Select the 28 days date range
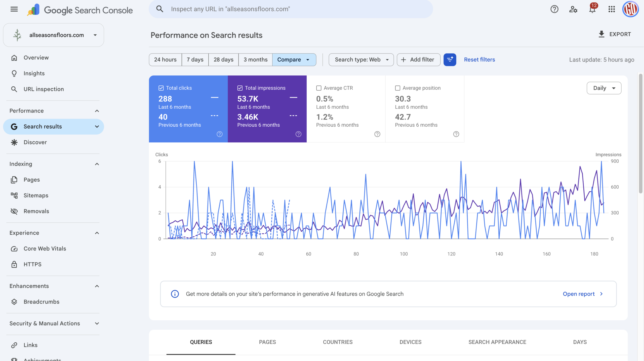Screen dimensions: 644x361 coord(223,60)
